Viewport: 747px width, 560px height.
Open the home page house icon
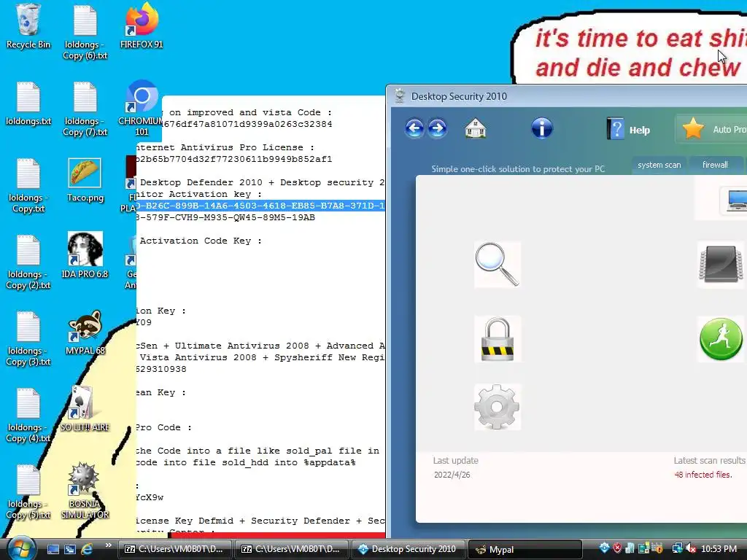(476, 128)
